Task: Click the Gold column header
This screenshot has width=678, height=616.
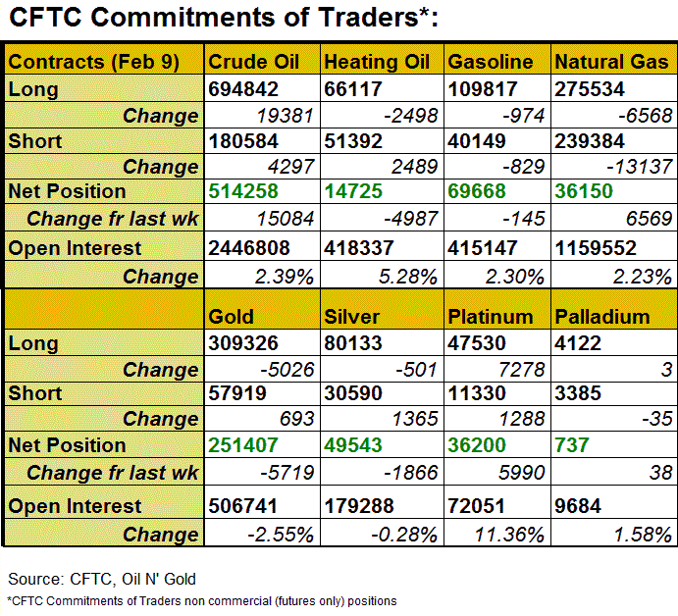Action: [232, 316]
